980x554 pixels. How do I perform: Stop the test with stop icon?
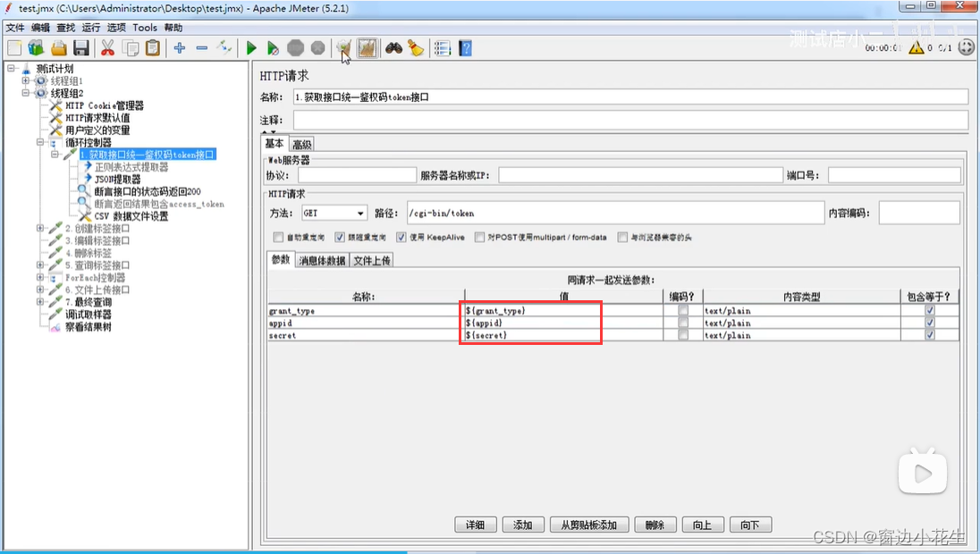coord(295,48)
